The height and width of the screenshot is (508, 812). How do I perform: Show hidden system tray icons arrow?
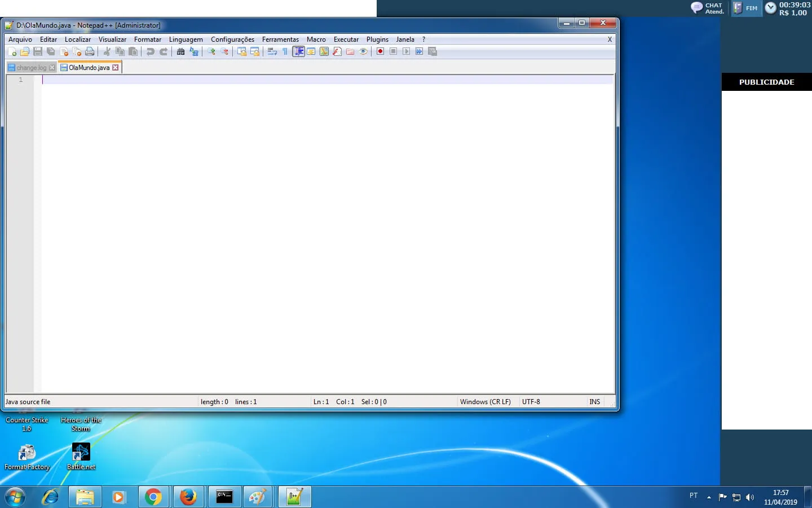point(709,497)
